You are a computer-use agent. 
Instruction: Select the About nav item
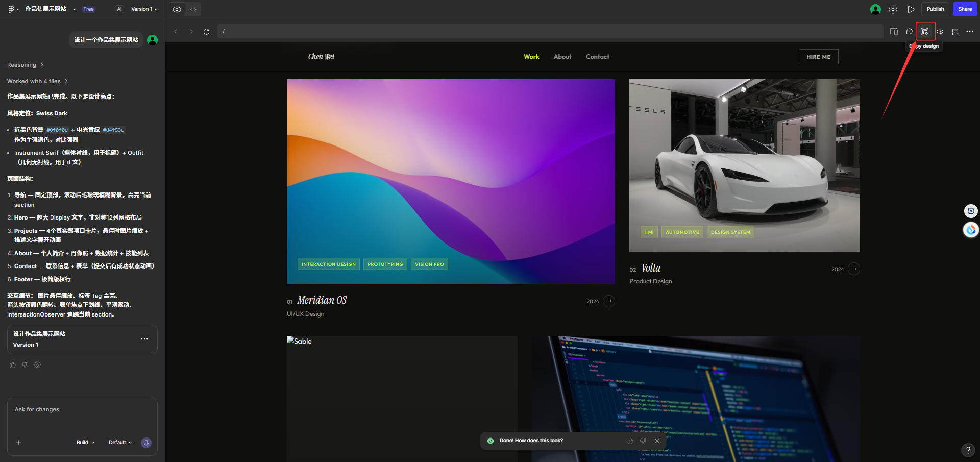[x=562, y=57]
